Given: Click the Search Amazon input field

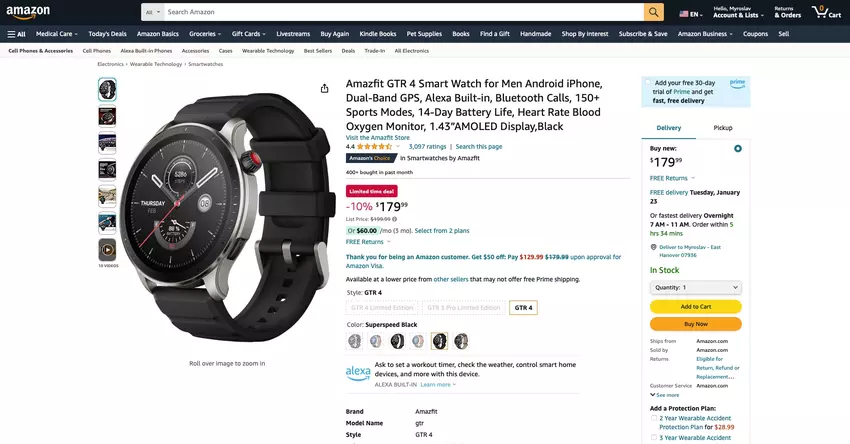Looking at the screenshot, I should click(404, 12).
